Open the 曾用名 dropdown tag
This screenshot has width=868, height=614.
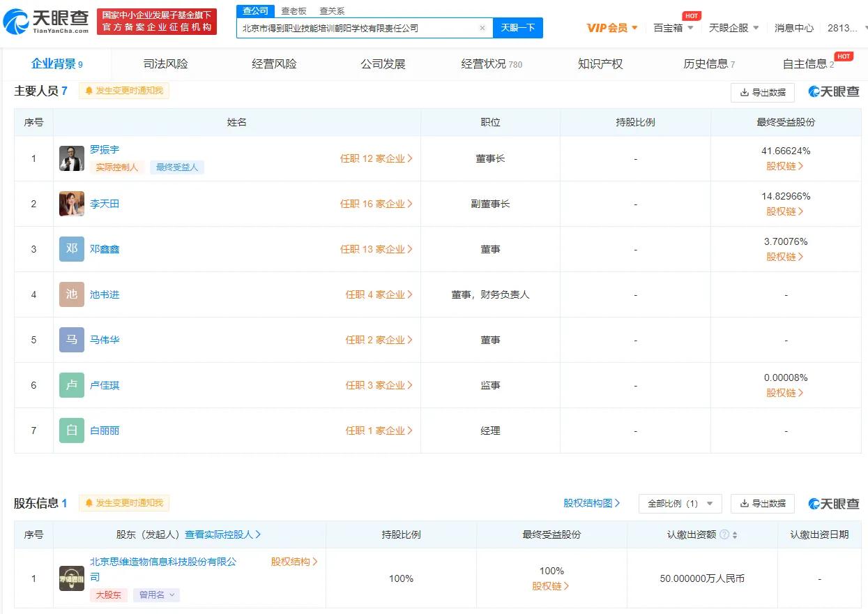[x=156, y=595]
